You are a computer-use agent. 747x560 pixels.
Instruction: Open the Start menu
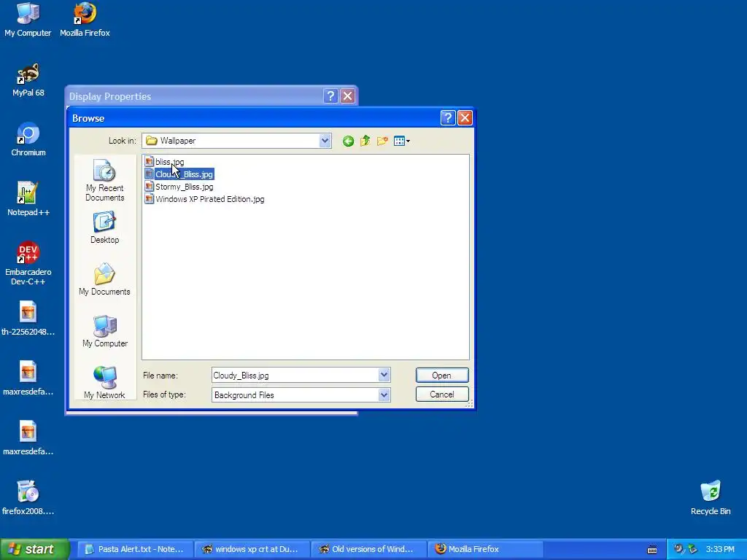coord(35,549)
